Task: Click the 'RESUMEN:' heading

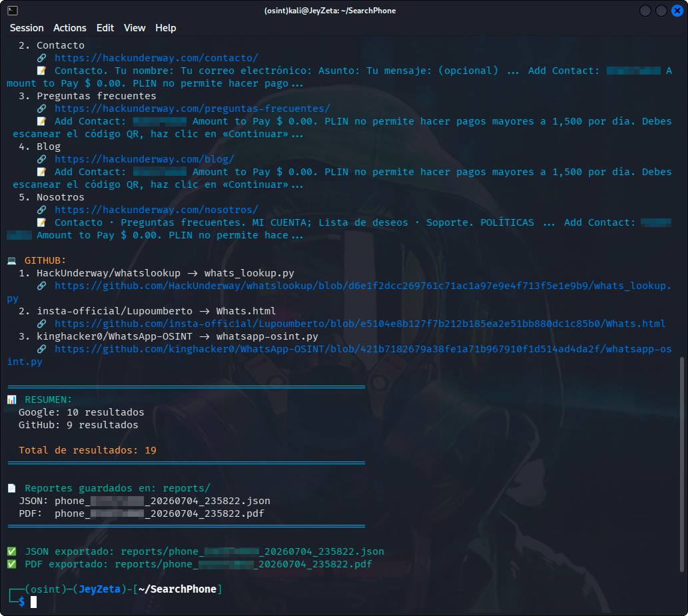Action: [x=48, y=400]
